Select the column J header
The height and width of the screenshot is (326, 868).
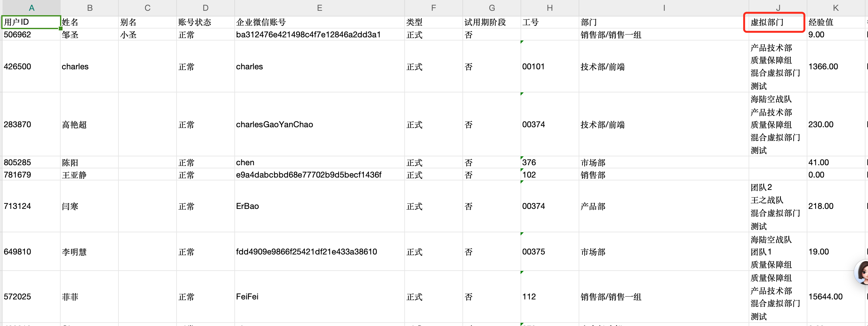pyautogui.click(x=778, y=8)
